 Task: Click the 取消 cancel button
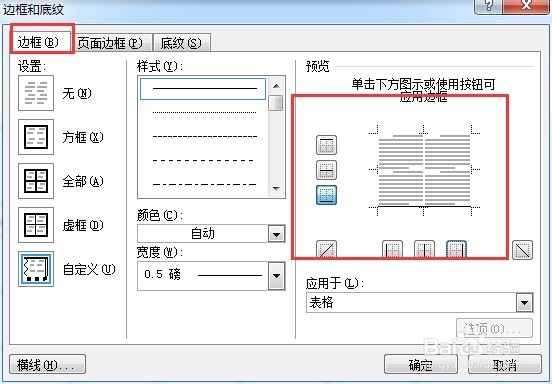[x=504, y=365]
